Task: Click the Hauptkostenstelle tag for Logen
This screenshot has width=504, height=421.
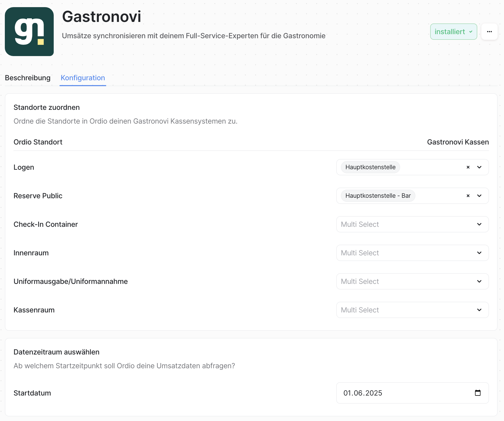Action: point(370,167)
